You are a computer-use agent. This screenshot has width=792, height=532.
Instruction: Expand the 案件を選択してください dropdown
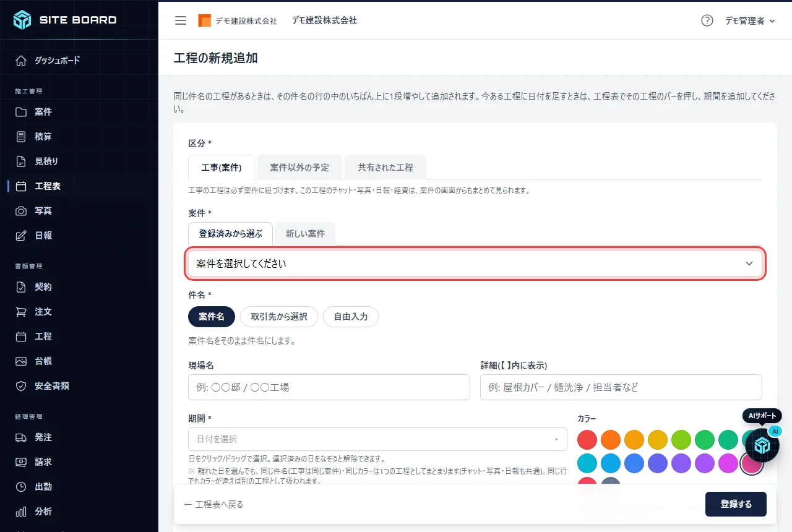475,264
